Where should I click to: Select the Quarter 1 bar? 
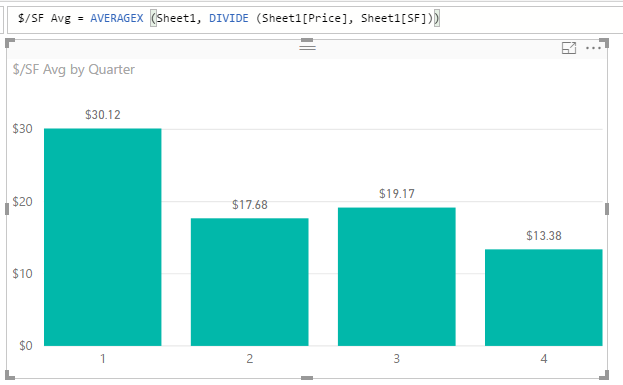(x=103, y=237)
